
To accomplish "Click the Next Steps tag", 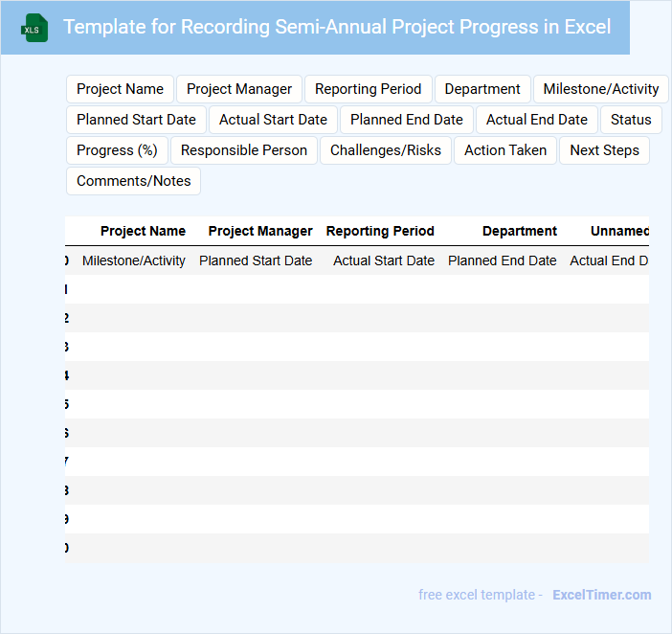I will pos(604,150).
